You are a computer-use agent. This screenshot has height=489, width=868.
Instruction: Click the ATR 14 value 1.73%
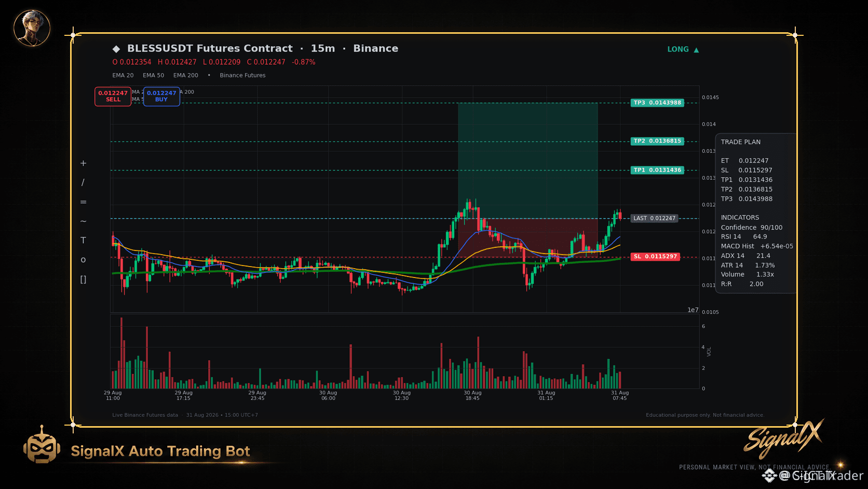click(765, 266)
